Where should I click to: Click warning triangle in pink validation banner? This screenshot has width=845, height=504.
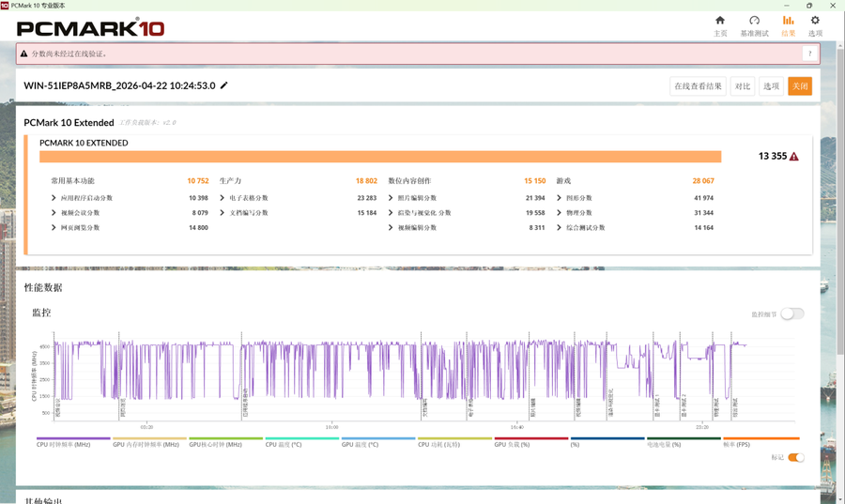pos(23,53)
